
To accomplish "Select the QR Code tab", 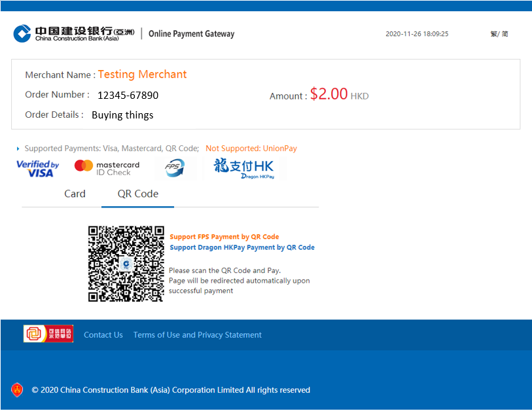I will pos(138,194).
